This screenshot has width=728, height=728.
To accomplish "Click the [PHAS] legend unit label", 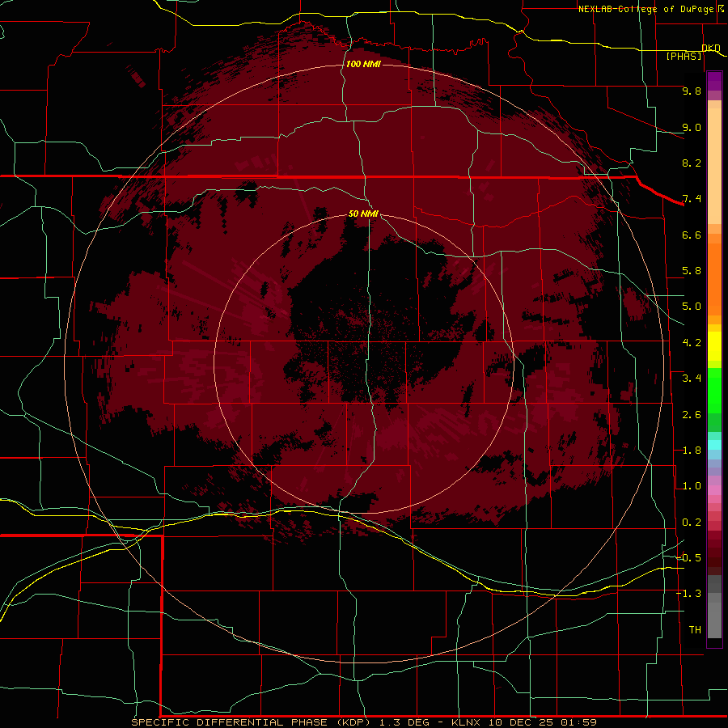I will pyautogui.click(x=684, y=56).
